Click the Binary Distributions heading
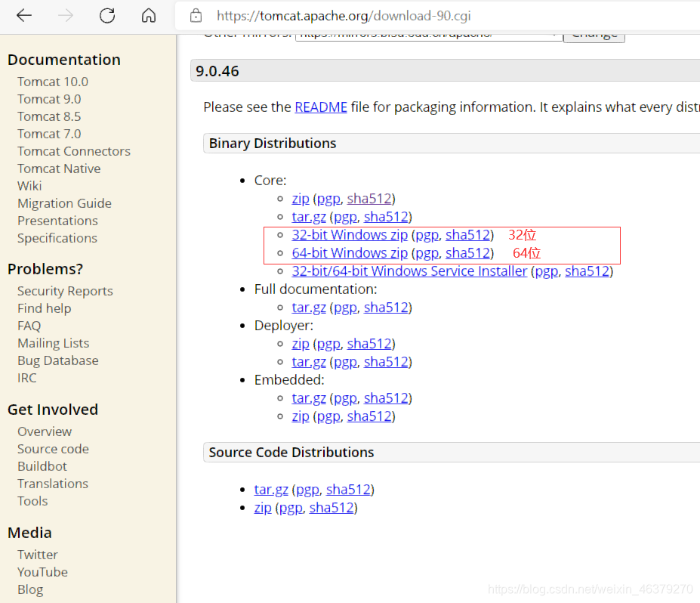The image size is (700, 603). point(273,144)
